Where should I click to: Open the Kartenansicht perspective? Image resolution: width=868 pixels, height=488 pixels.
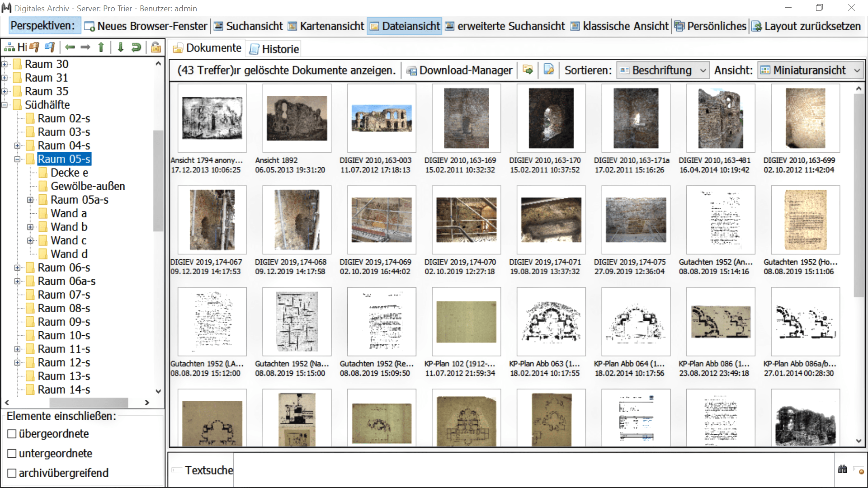coord(326,26)
